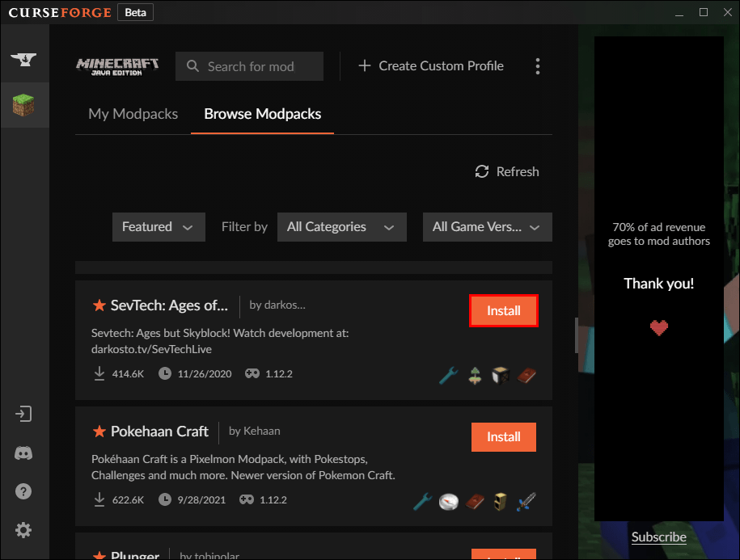
Task: Maximize the CurseForge window
Action: (703, 12)
